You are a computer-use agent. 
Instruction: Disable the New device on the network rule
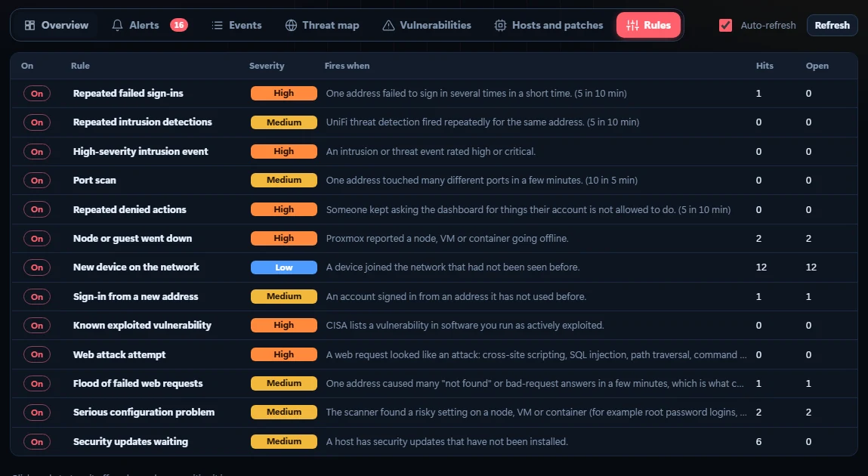click(x=37, y=267)
